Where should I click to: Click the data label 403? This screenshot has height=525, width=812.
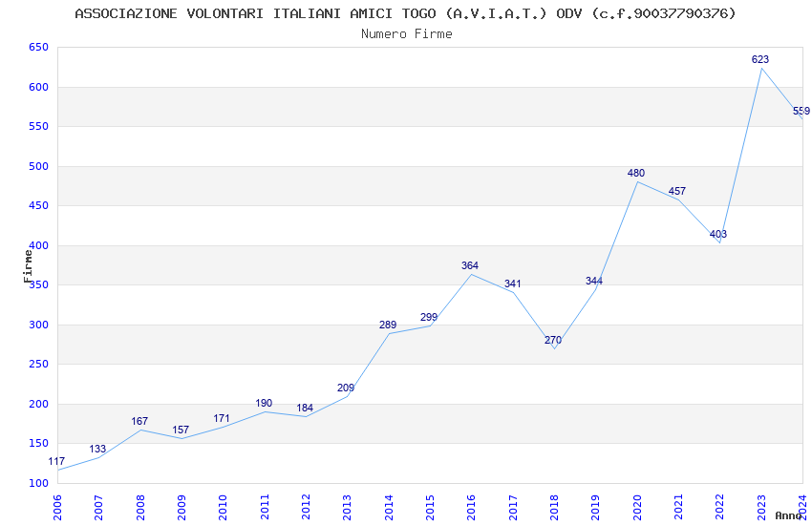point(718,234)
